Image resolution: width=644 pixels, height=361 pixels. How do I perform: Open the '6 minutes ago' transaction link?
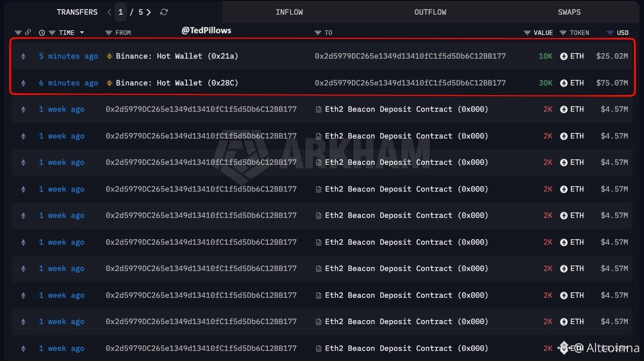pos(69,83)
